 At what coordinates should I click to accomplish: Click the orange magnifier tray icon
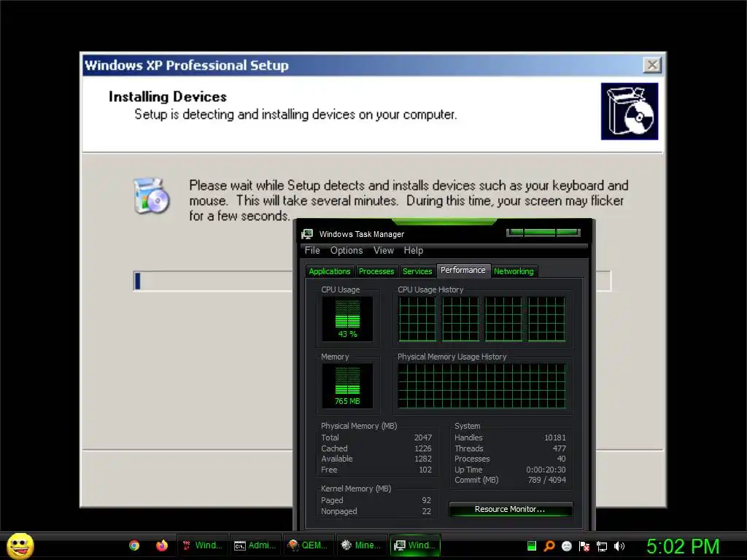coord(549,545)
